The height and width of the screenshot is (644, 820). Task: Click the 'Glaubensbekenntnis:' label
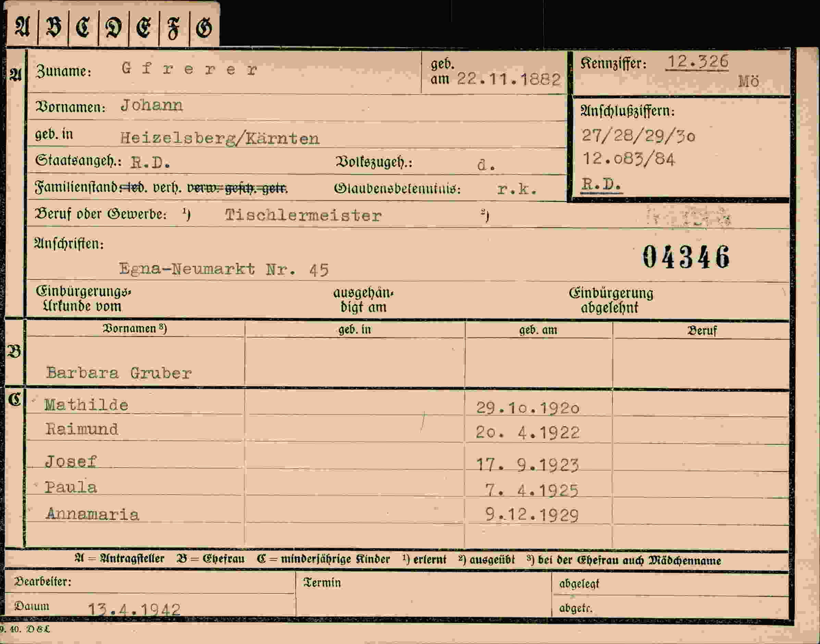point(397,188)
